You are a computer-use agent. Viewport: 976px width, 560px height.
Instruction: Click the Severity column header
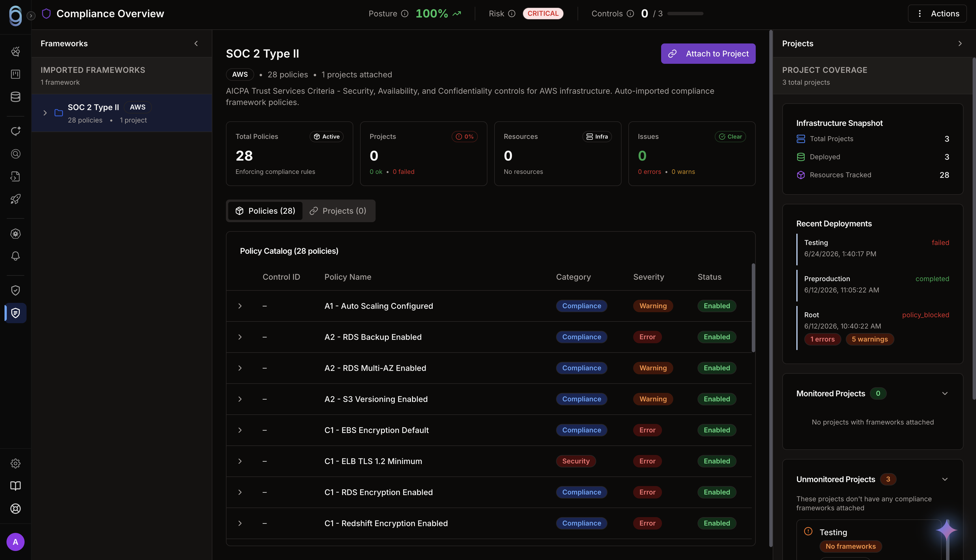click(x=649, y=277)
